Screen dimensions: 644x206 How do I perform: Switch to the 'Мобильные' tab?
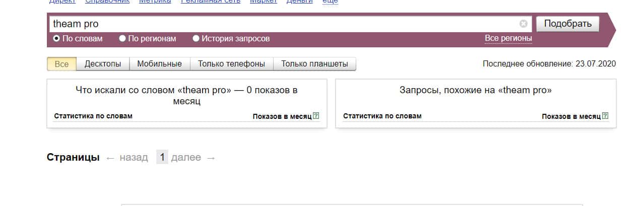[x=159, y=64]
